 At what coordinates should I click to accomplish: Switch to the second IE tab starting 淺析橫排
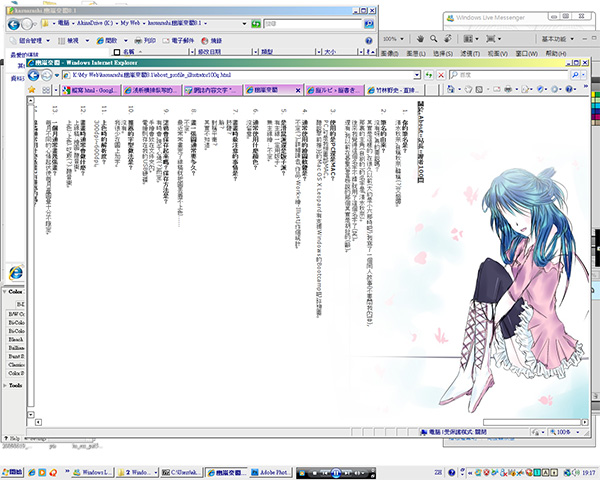(152, 90)
